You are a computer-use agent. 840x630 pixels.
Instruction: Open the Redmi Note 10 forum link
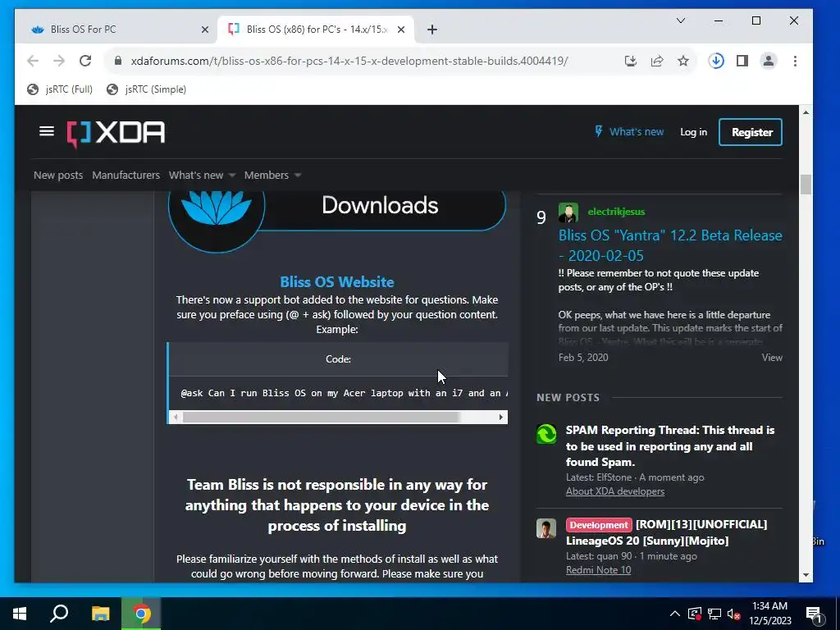click(x=598, y=570)
